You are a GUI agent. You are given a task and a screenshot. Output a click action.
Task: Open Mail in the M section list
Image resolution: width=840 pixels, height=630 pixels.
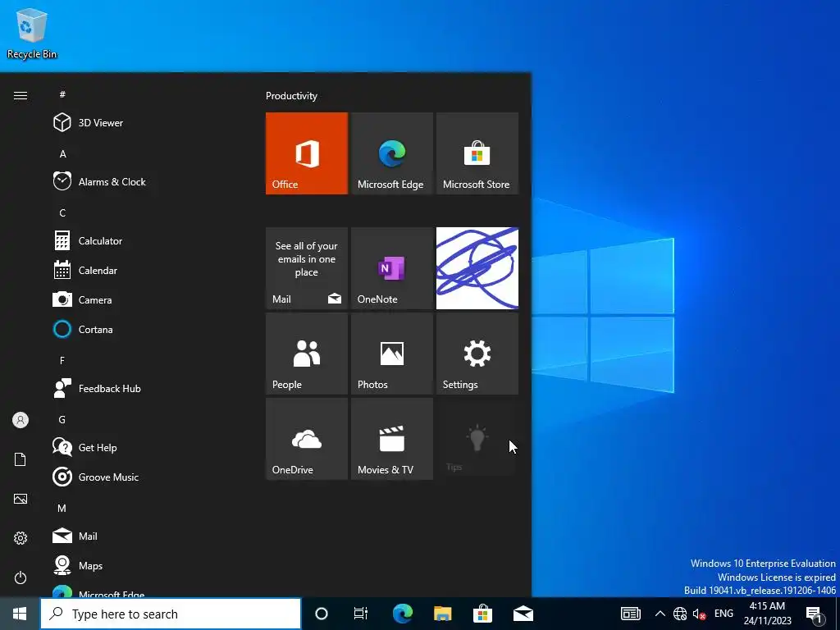(144, 536)
